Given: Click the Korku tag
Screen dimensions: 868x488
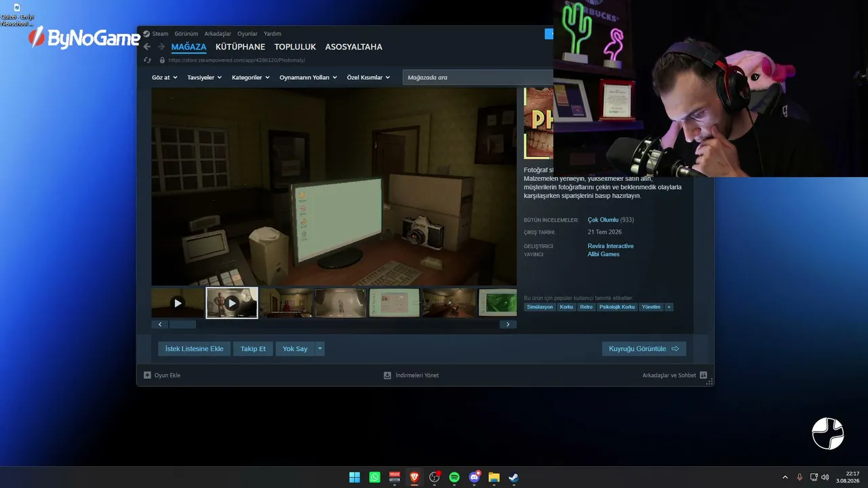Looking at the screenshot, I should 566,307.
